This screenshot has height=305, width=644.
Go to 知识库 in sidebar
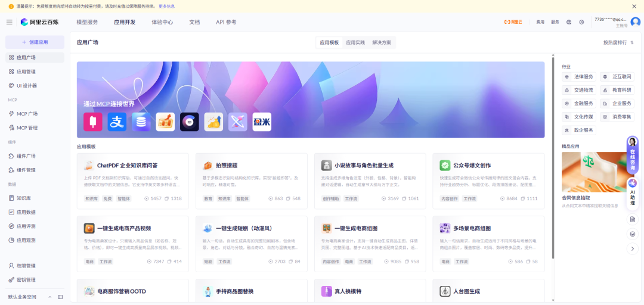pyautogui.click(x=35, y=198)
